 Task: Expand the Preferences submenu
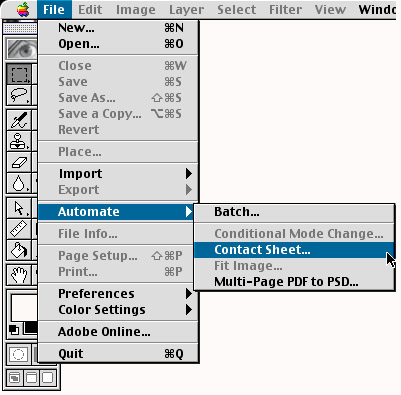tap(118, 294)
